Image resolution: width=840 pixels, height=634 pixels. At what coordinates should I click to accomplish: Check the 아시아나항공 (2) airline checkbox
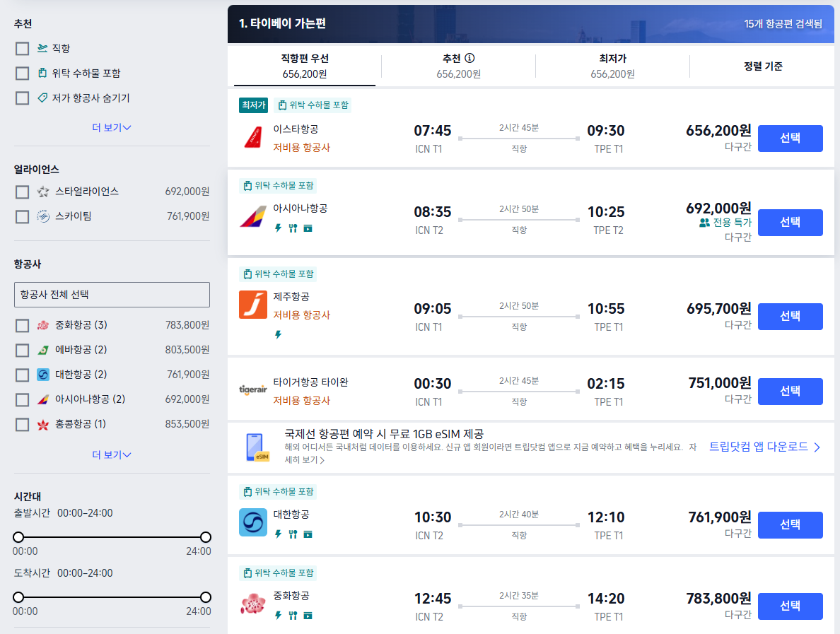(22, 400)
